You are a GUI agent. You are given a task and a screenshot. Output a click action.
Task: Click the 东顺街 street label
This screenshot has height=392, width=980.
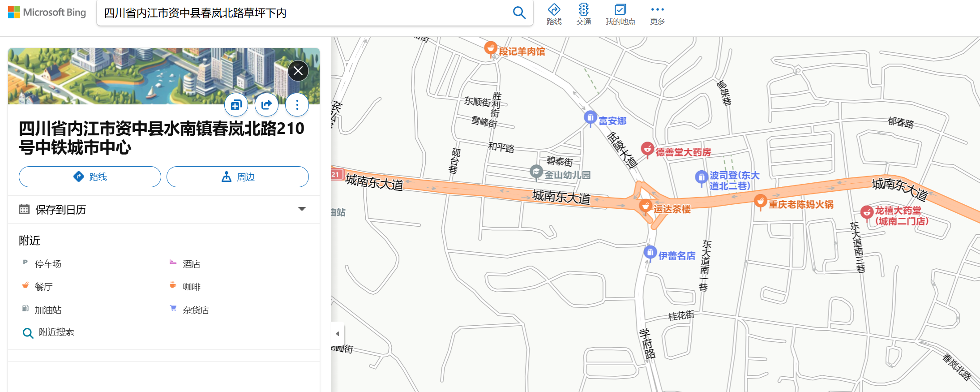[478, 102]
